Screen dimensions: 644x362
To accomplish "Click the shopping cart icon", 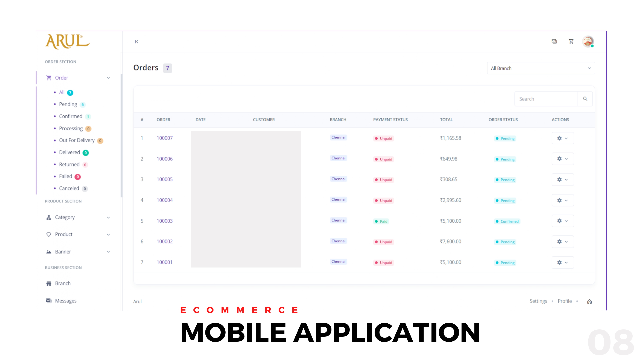I will pos(571,41).
